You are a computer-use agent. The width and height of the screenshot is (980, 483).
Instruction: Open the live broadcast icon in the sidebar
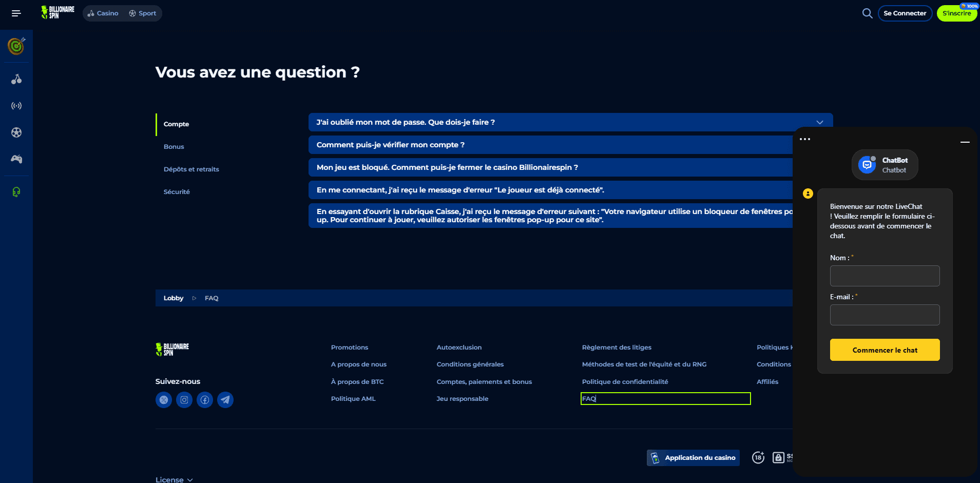tap(16, 106)
